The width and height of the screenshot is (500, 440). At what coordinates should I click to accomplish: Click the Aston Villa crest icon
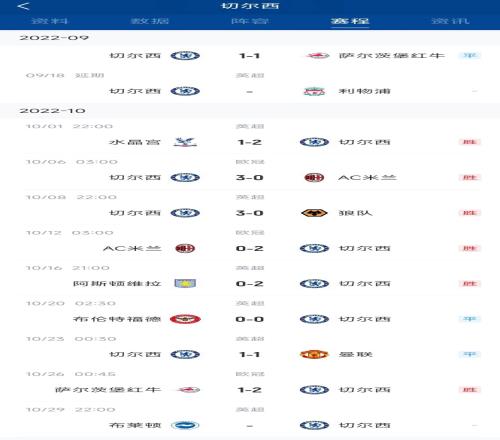tap(185, 284)
